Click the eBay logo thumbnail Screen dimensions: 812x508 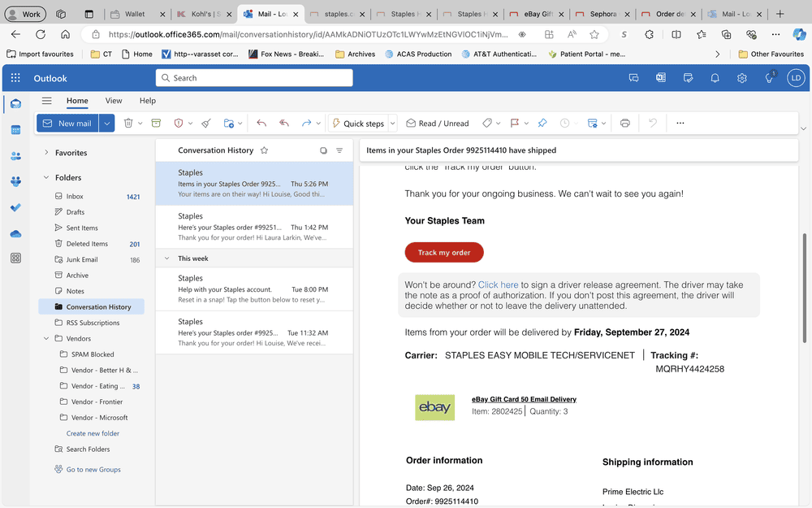click(434, 407)
